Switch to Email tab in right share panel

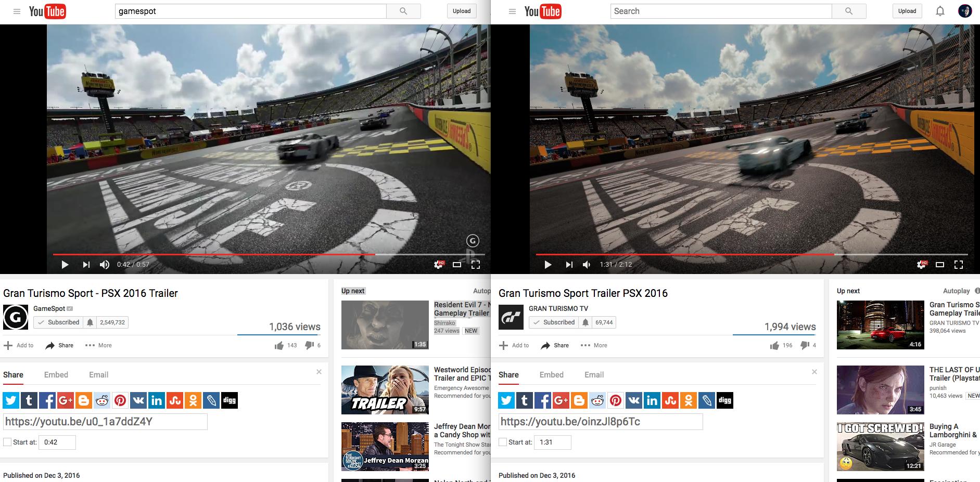pos(594,375)
